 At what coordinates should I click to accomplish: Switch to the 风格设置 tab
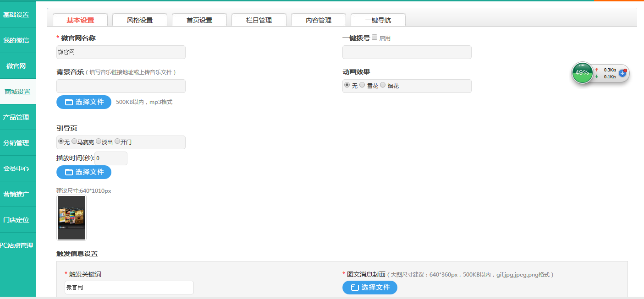tap(140, 20)
